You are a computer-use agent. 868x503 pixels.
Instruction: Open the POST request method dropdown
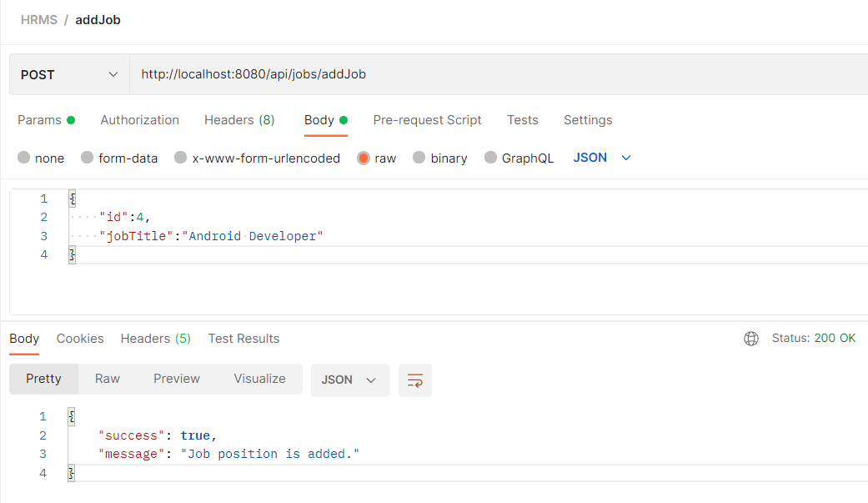(68, 74)
